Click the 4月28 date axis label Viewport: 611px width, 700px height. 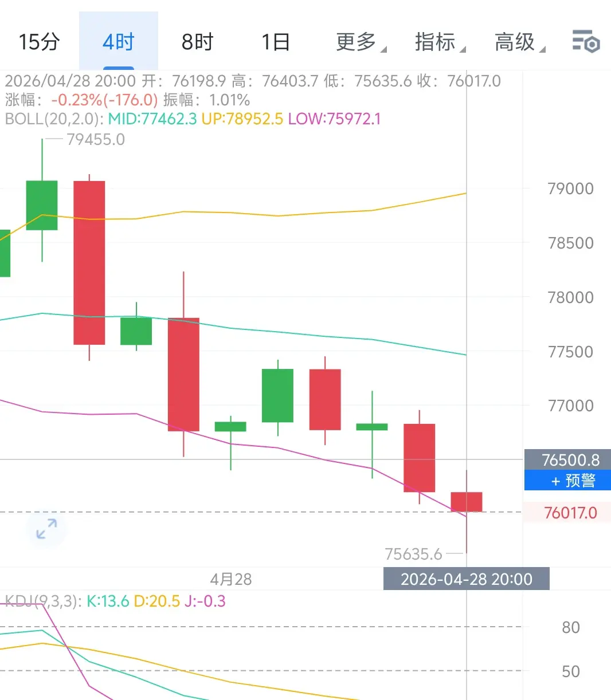pos(230,579)
